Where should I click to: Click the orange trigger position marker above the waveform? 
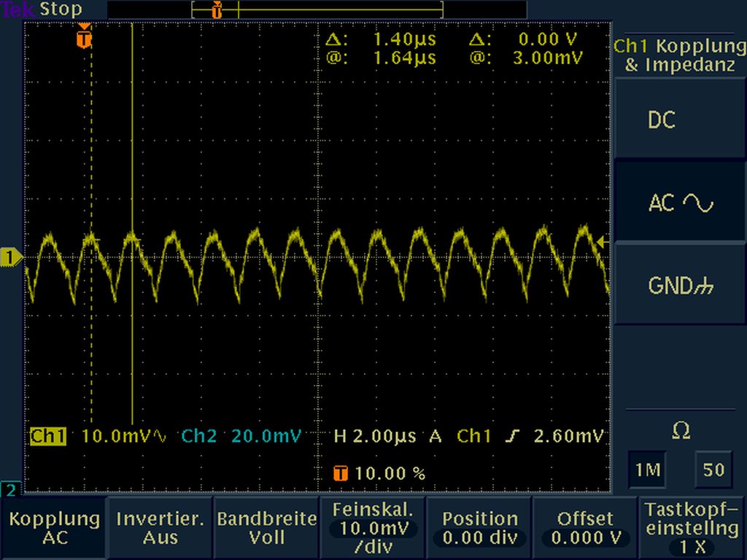pos(85,36)
